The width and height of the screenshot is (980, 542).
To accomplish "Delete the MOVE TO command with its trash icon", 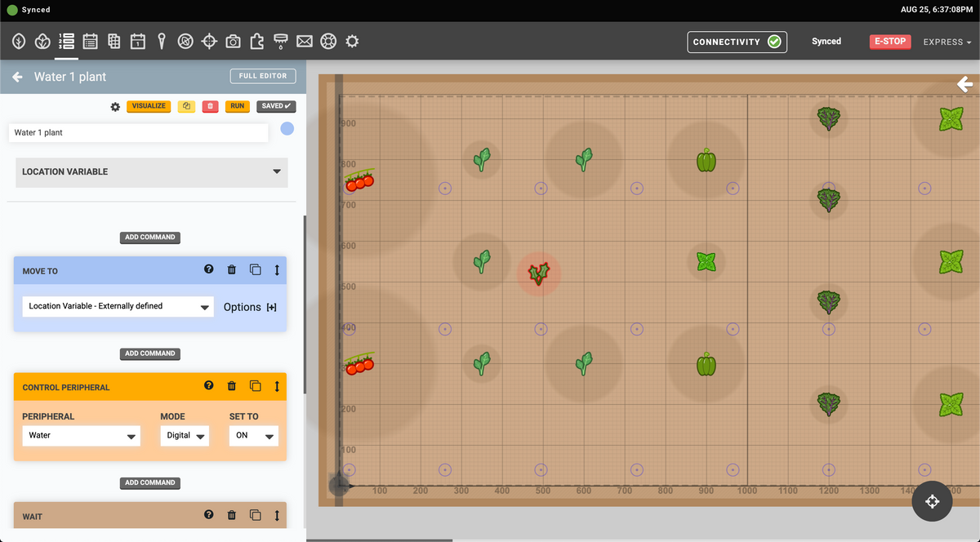I will [231, 269].
